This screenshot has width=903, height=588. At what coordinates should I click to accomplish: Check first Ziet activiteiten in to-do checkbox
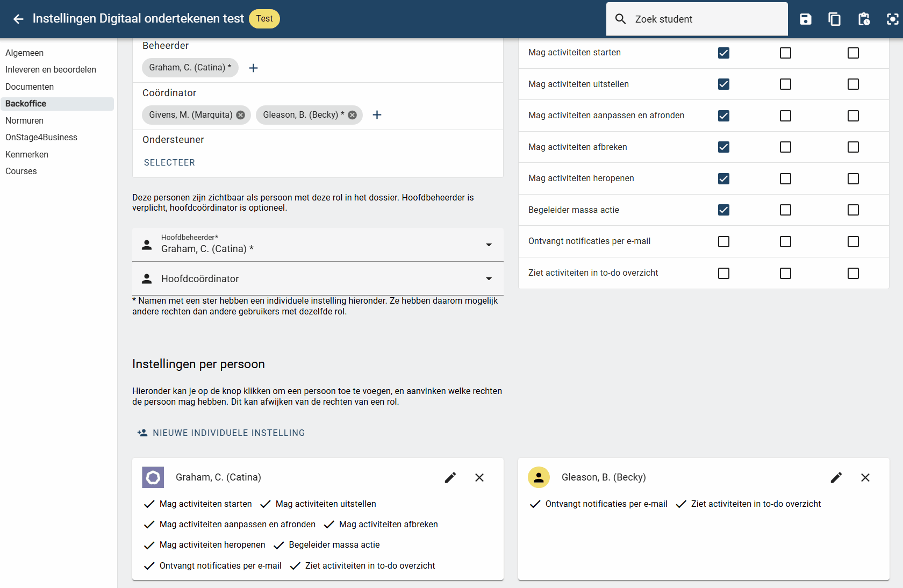pos(724,273)
